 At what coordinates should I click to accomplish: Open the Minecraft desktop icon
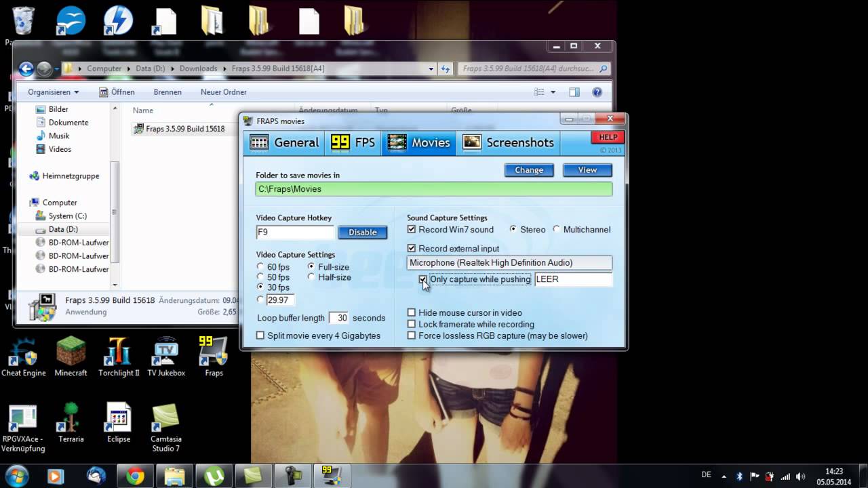(x=71, y=356)
